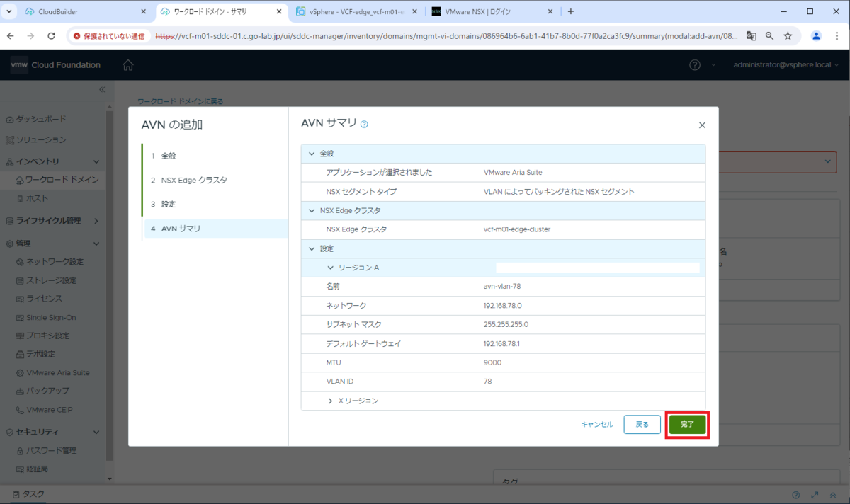Open the Cloud Foundation home icon
Screen dimensions: 850x504
(x=127, y=65)
